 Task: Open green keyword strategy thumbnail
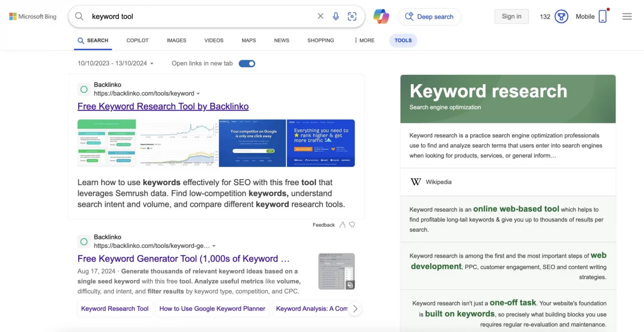click(x=107, y=143)
